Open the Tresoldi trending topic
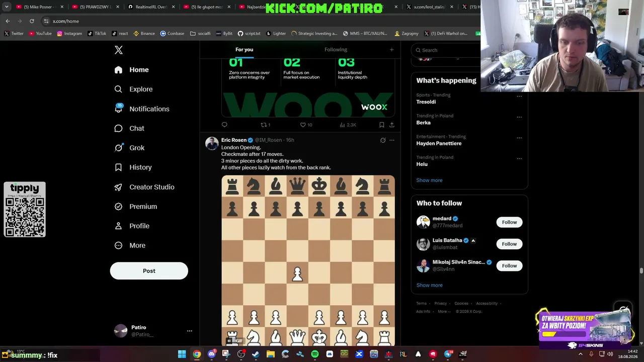Image resolution: width=644 pixels, height=362 pixels. click(x=426, y=102)
